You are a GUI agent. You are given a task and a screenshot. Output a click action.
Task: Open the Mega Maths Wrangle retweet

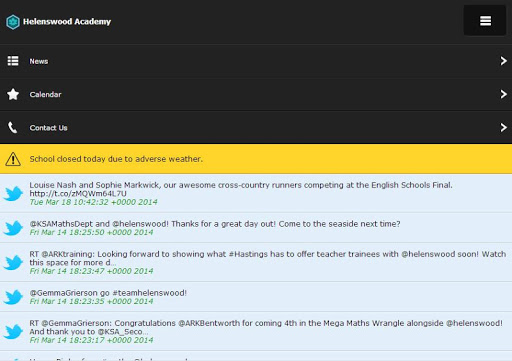(256, 331)
